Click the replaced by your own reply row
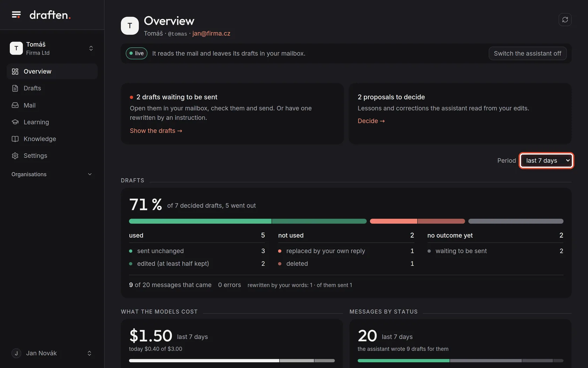 [x=346, y=251]
